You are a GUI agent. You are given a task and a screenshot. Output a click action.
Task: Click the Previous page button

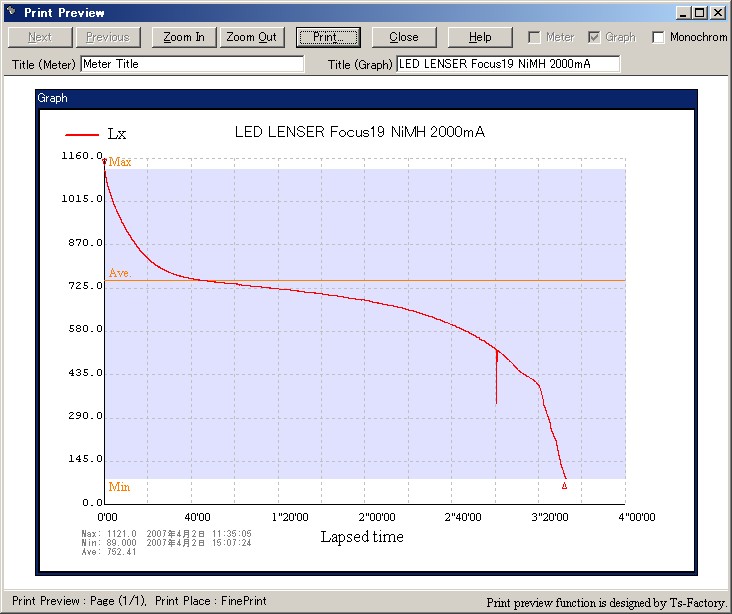coord(108,37)
